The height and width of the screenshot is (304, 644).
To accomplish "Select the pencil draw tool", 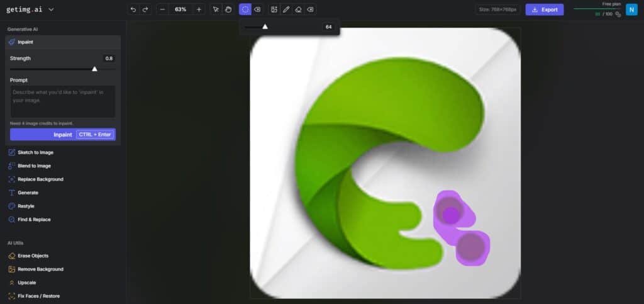I will coord(286,9).
